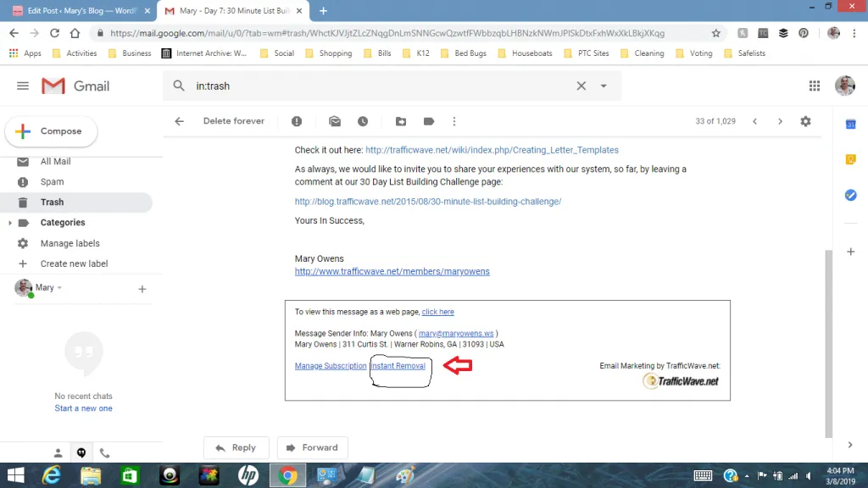
Task: Open phone calls icon
Action: coord(104,453)
